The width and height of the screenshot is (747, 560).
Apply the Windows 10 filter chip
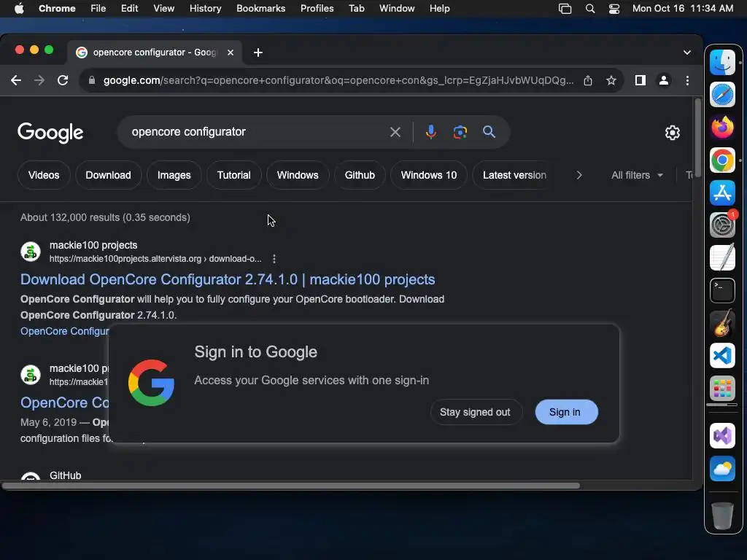click(429, 175)
